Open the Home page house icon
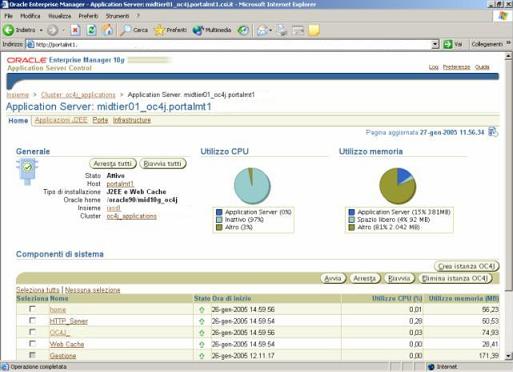Image resolution: width=513 pixels, height=372 pixels. tap(107, 30)
